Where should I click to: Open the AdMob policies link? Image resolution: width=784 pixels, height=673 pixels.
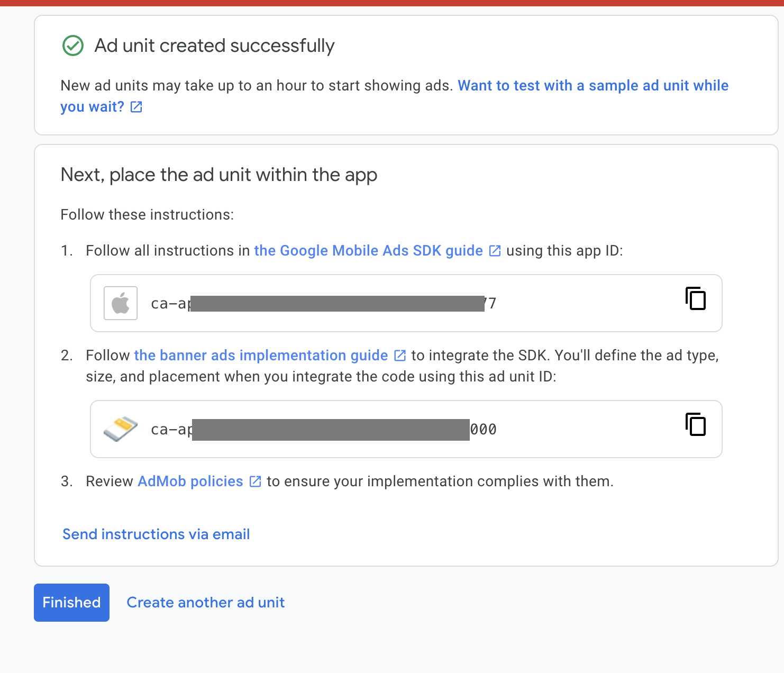tap(190, 481)
